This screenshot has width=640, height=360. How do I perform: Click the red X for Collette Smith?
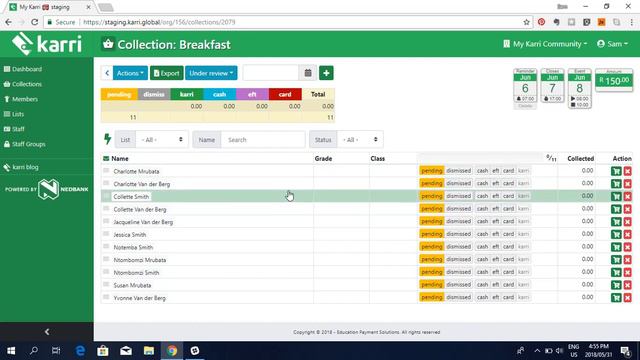tap(628, 196)
